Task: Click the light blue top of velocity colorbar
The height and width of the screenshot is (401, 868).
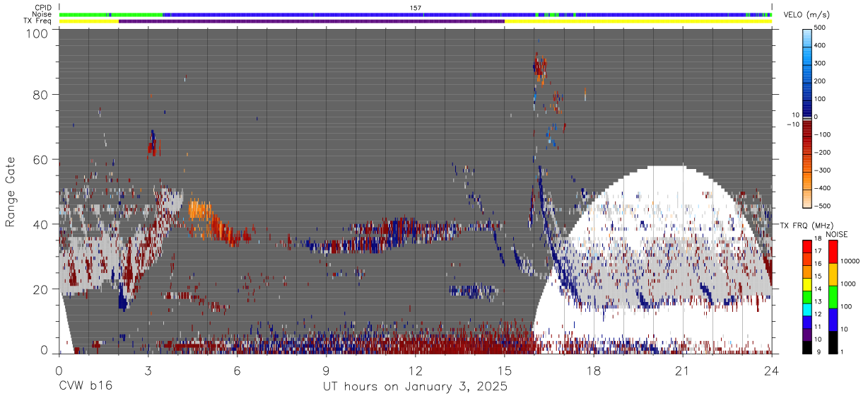Action: [x=806, y=39]
